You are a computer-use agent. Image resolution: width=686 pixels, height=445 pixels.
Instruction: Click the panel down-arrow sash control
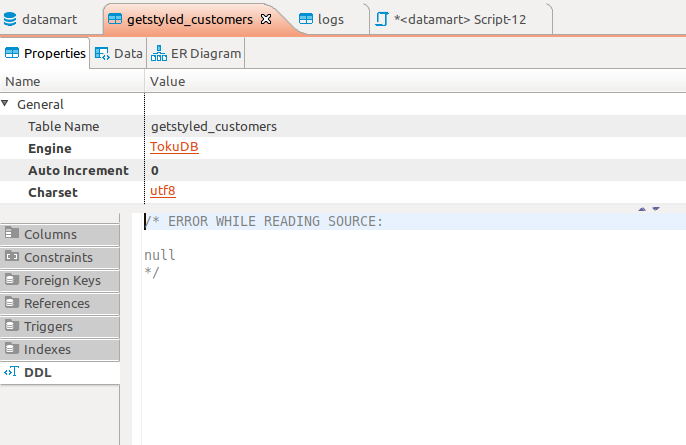[x=656, y=209]
